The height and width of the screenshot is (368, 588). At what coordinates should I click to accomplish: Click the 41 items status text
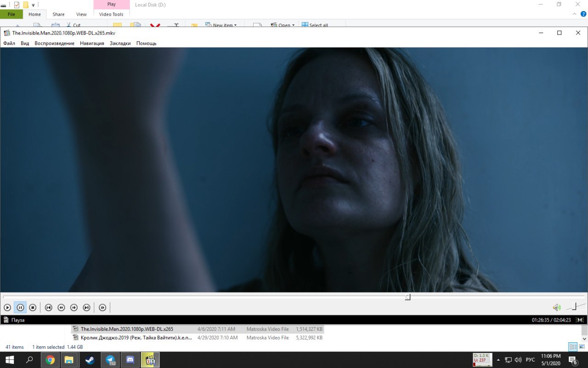15,347
